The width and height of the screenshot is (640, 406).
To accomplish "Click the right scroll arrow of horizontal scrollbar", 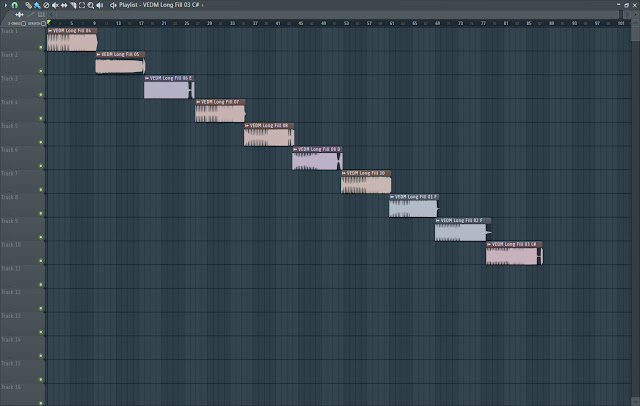I will (x=627, y=15).
